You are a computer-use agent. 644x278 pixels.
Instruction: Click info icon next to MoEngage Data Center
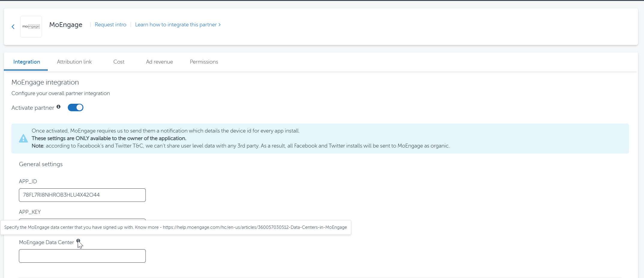pyautogui.click(x=78, y=241)
